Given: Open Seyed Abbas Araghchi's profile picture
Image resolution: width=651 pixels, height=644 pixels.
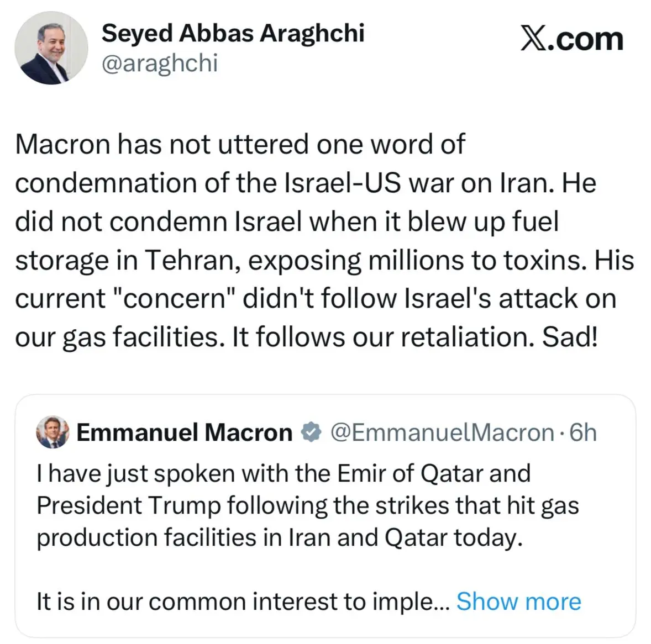Looking at the screenshot, I should 51,47.
